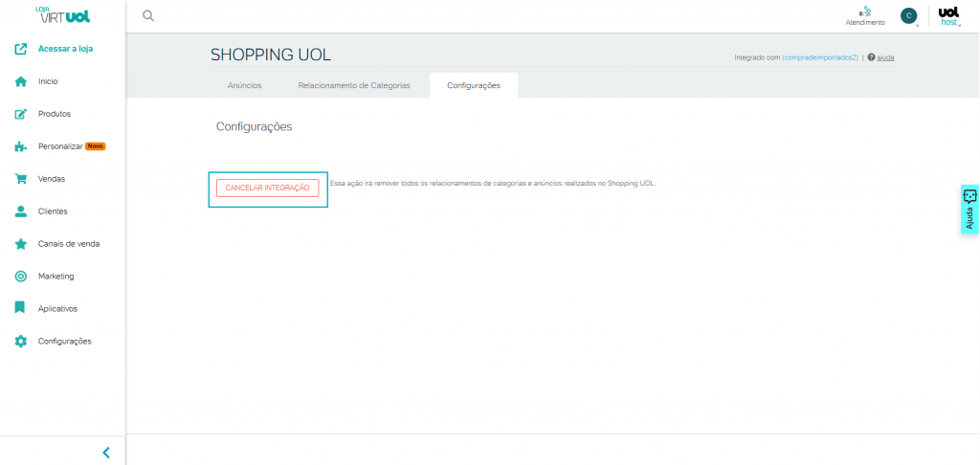This screenshot has height=465, width=980.
Task: Click the search magnifier icon
Action: [x=148, y=15]
